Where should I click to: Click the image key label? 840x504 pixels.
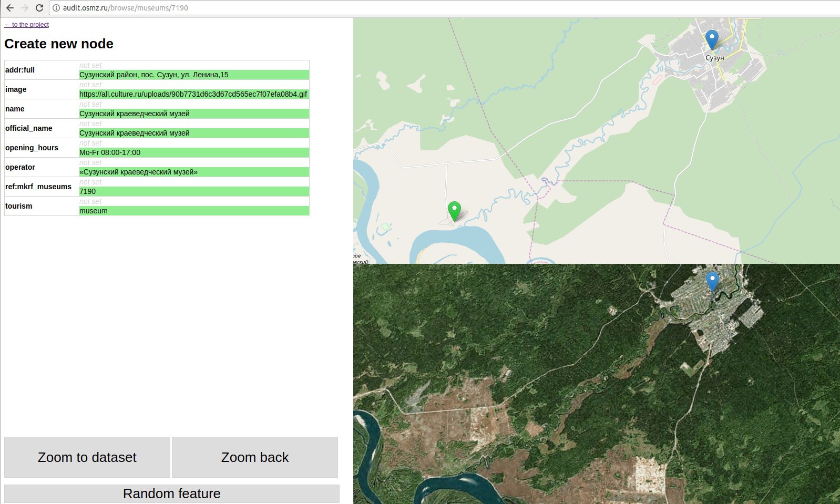click(x=16, y=89)
